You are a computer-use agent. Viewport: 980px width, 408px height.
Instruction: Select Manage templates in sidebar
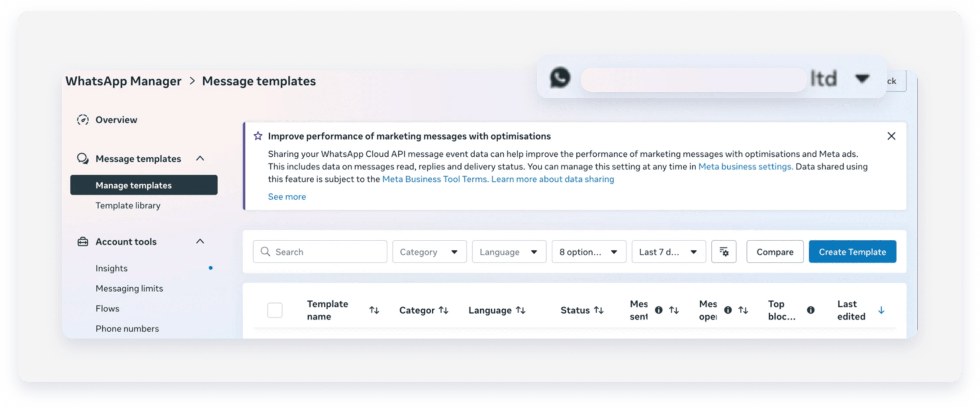click(x=144, y=185)
